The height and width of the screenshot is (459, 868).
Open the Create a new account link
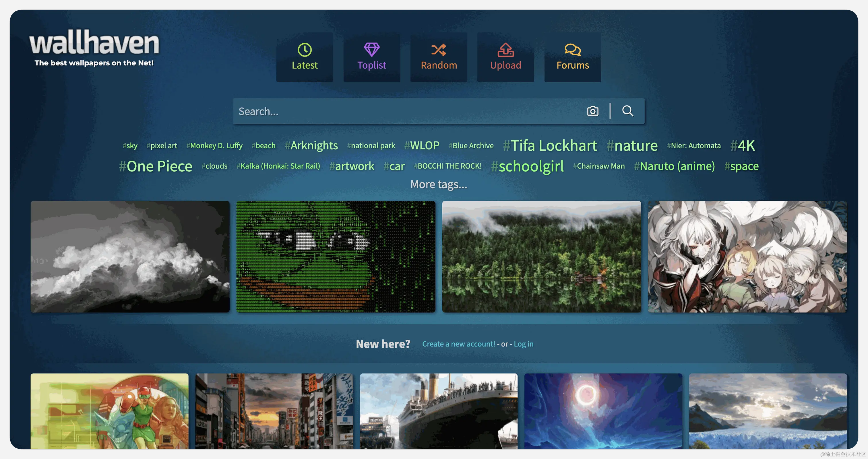click(459, 344)
